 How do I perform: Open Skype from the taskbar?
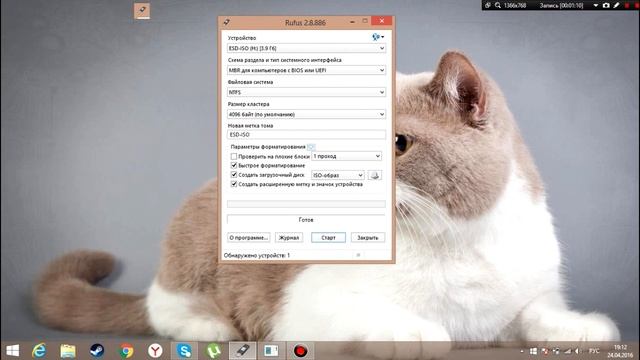[x=184, y=351]
